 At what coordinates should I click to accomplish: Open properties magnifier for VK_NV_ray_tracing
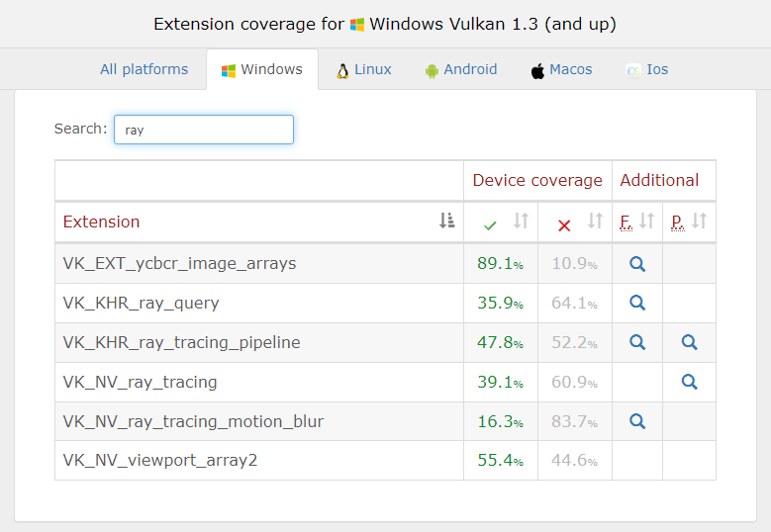click(689, 381)
